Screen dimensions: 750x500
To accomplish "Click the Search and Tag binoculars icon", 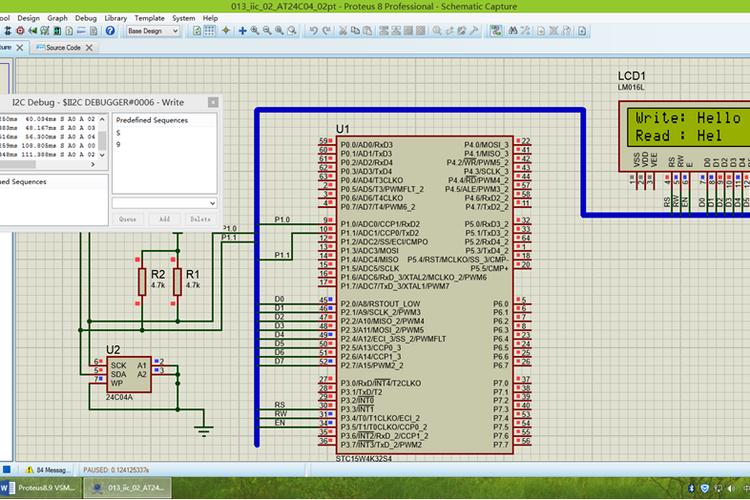I will 513,31.
